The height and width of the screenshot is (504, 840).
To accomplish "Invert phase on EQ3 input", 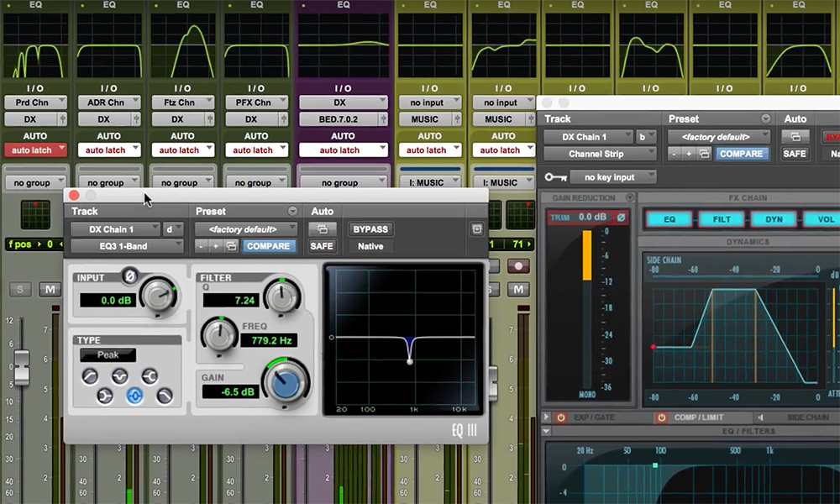I will 130,275.
